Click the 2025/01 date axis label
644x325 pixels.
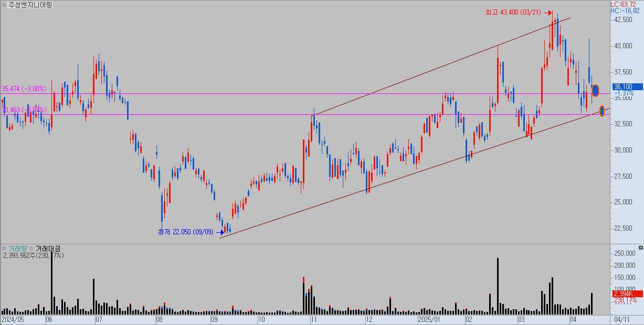(x=429, y=319)
